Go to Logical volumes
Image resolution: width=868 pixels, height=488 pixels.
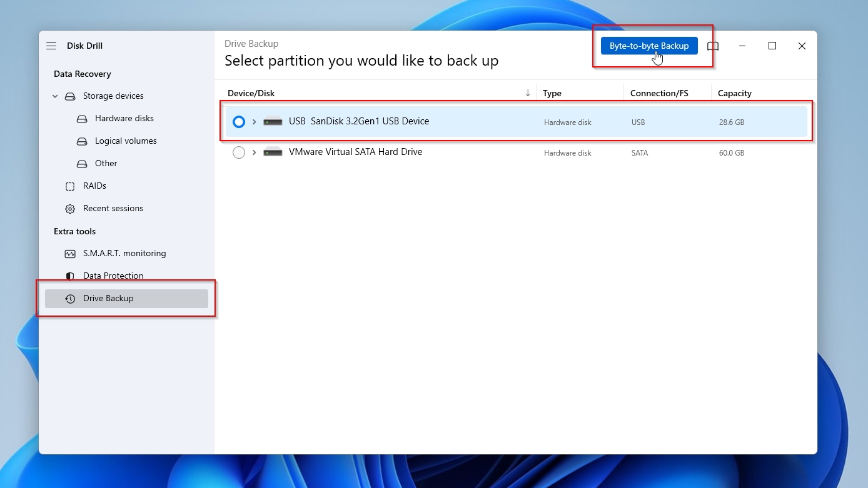(126, 141)
